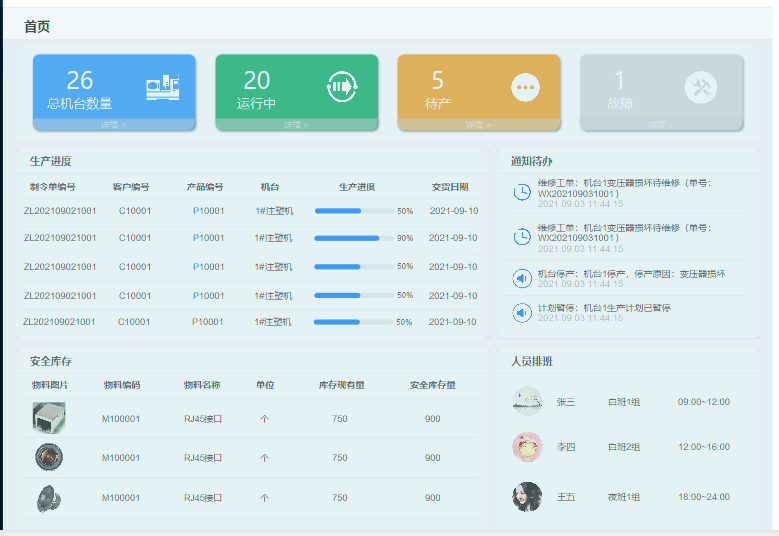Viewport: 779px width, 536px height.
Task: Select 张三's avatar in 人员排班
Action: click(527, 401)
